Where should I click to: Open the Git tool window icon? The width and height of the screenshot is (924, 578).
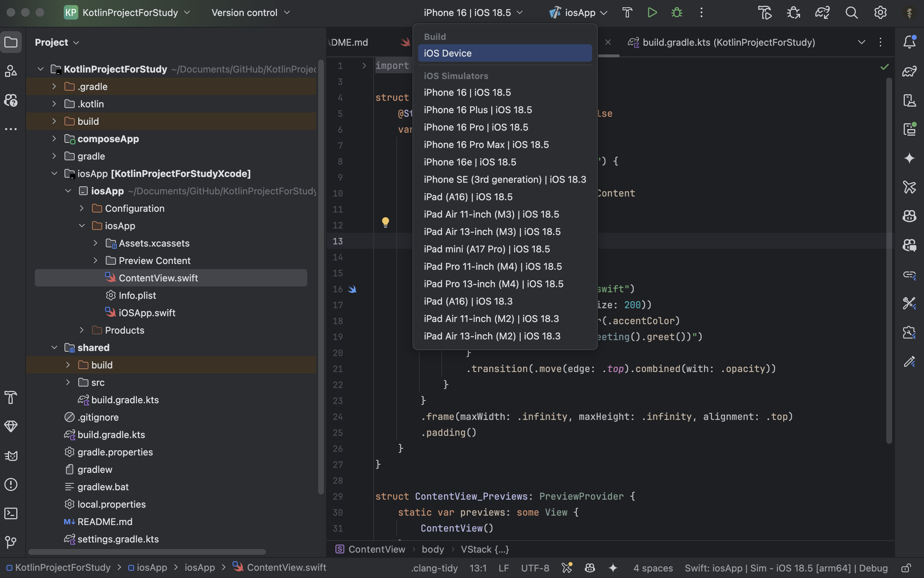pyautogui.click(x=11, y=542)
